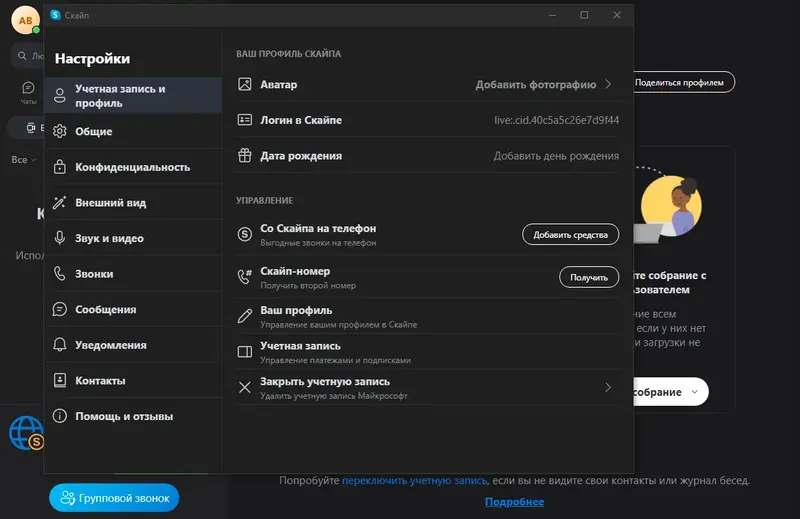800x519 pixels.
Task: Click the info circle icon for Помощь и отзывы
Action: [x=60, y=416]
